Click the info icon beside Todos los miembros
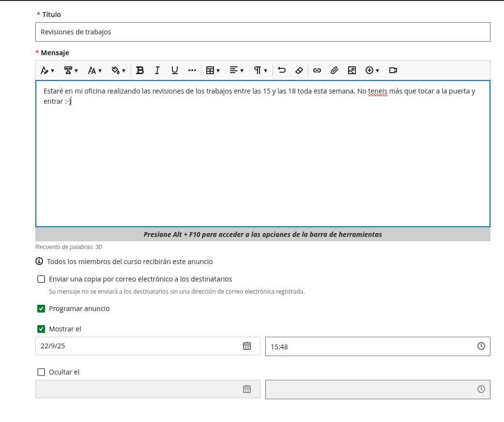Viewport: 504px width, 422px height. pos(39,261)
